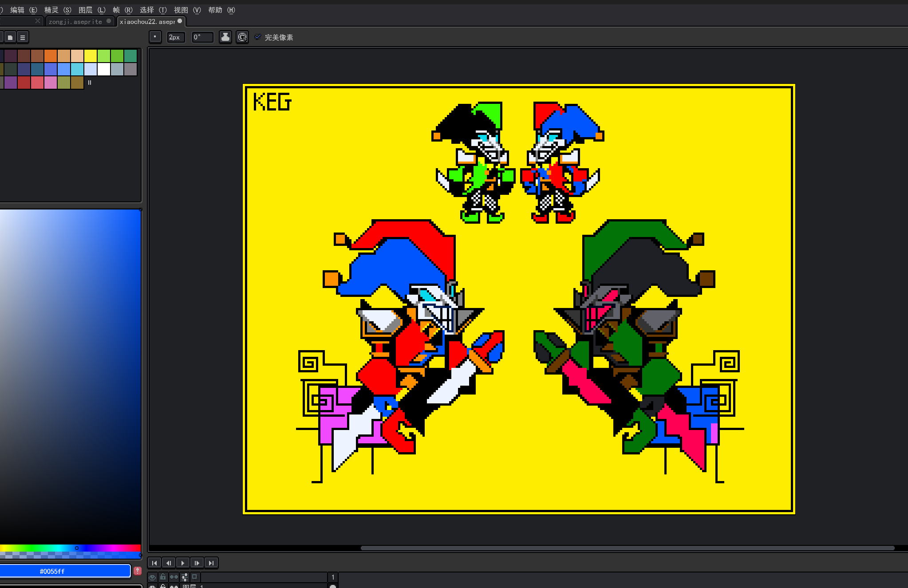The width and height of the screenshot is (908, 588).
Task: Go to next frame
Action: click(x=197, y=563)
